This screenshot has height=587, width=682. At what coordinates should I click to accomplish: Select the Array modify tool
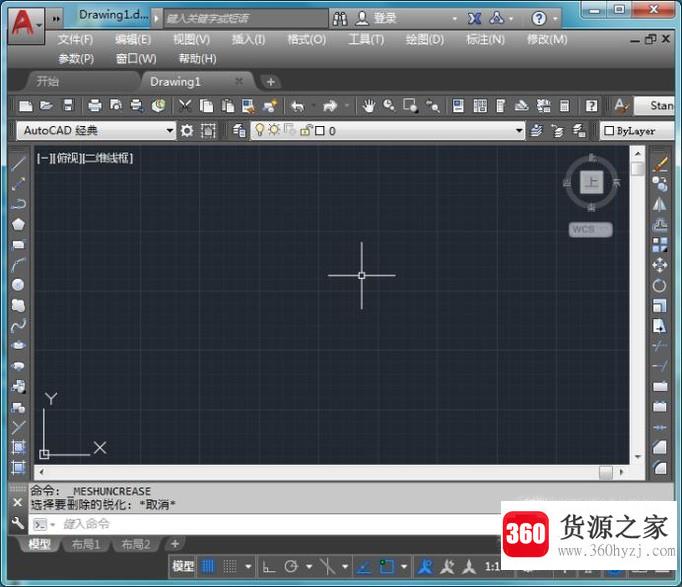pyautogui.click(x=659, y=245)
